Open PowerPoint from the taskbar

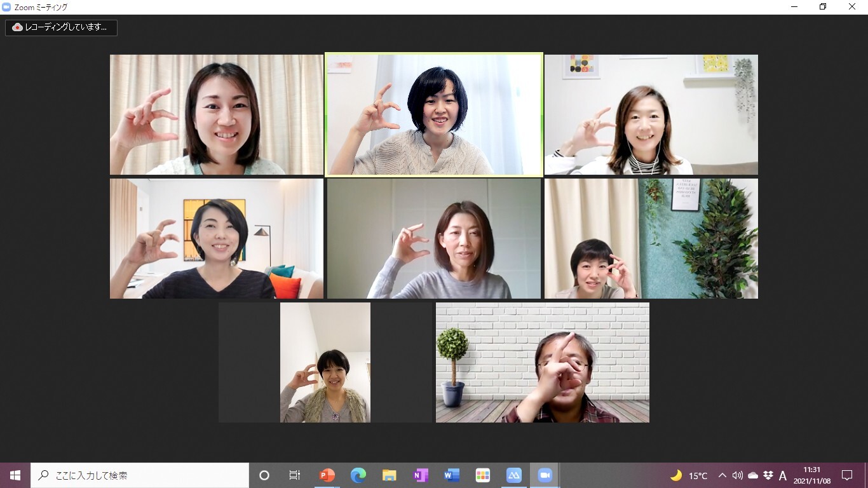(327, 475)
